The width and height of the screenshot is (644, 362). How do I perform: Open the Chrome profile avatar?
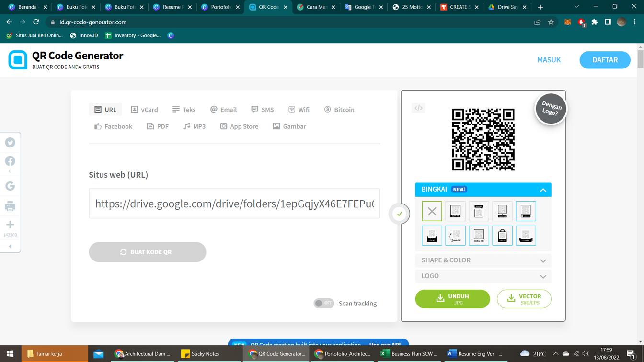coord(621,22)
